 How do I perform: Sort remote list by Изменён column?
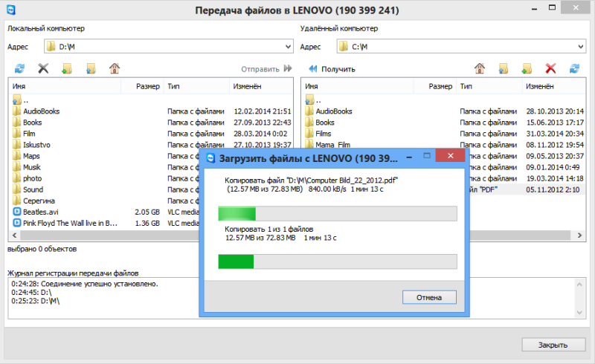[x=553, y=86]
